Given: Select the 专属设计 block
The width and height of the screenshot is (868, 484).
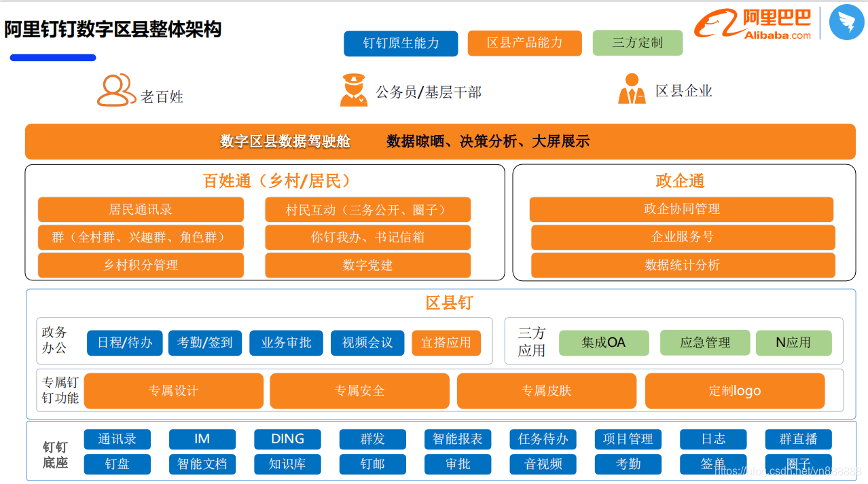Looking at the screenshot, I should point(173,391).
